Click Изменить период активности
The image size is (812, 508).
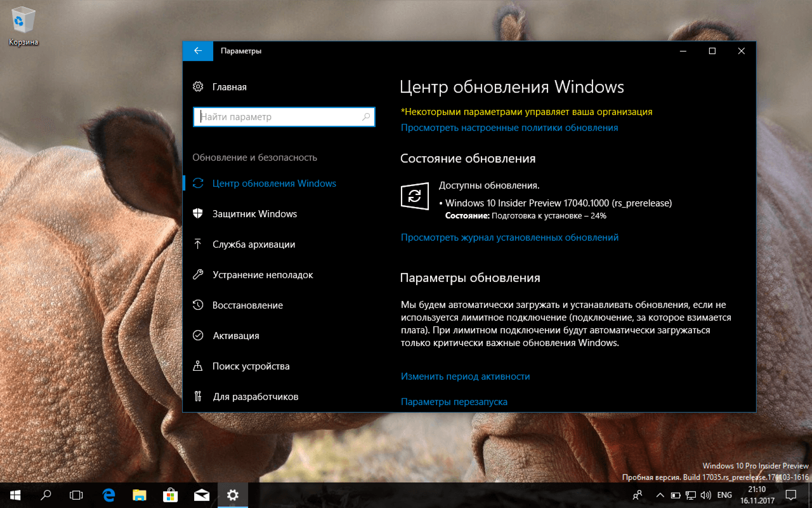465,376
